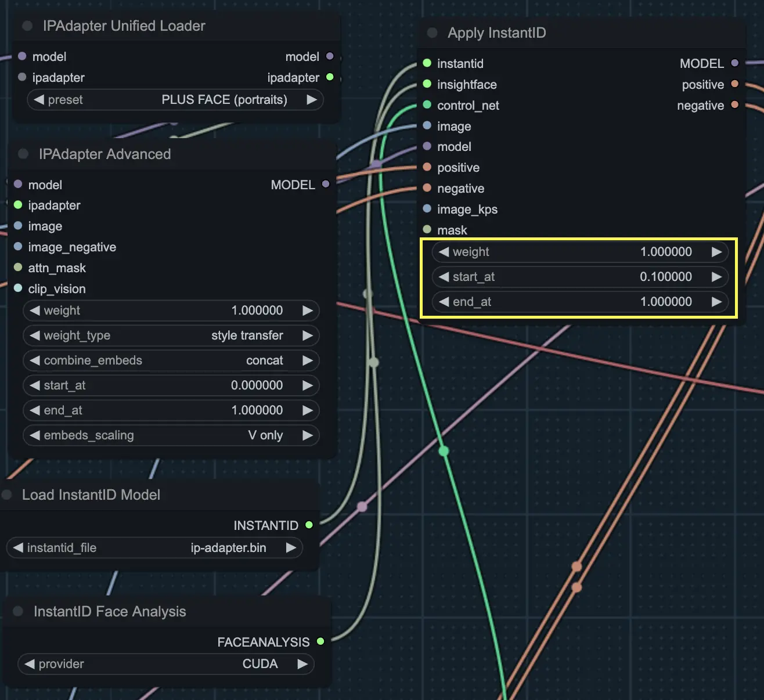This screenshot has width=764, height=700.
Task: Click the MODEL output socket on Apply InstantID
Action: click(x=735, y=63)
